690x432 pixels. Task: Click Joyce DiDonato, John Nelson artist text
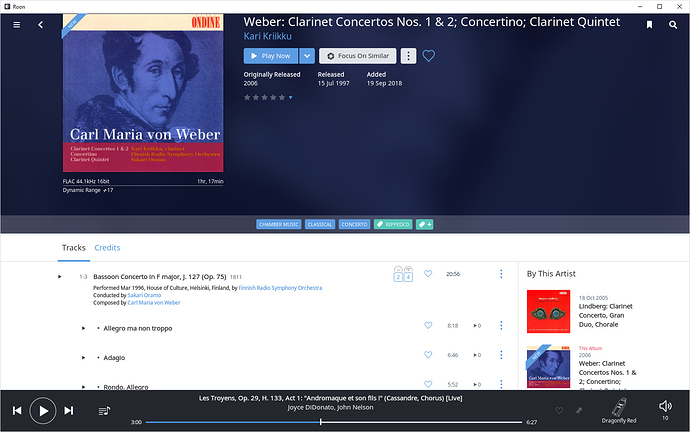pos(330,407)
